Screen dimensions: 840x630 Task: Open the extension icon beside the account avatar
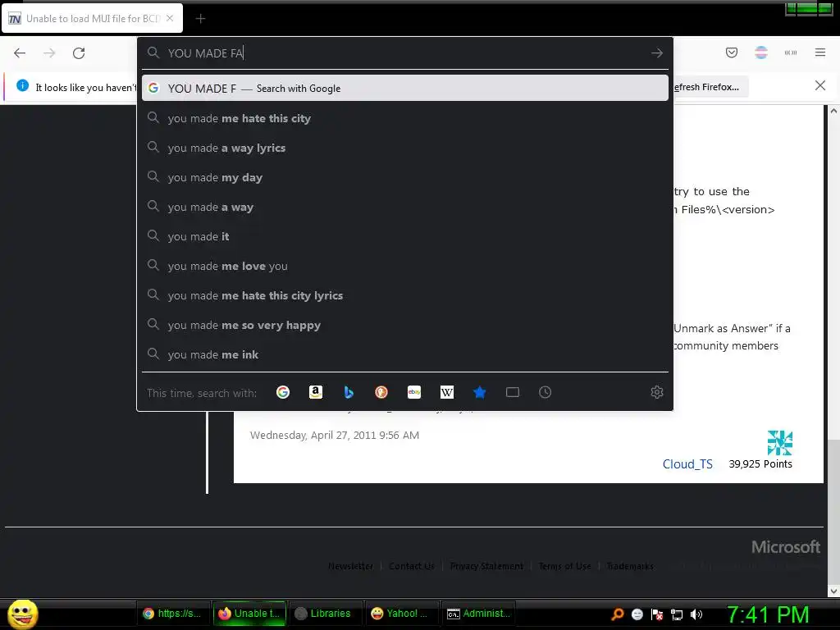pyautogui.click(x=791, y=52)
